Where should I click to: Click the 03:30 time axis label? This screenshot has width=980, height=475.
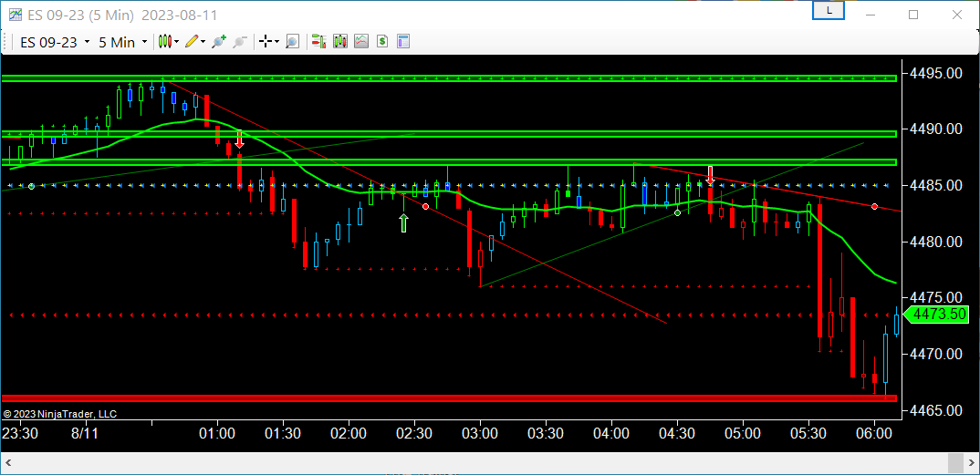(x=546, y=433)
